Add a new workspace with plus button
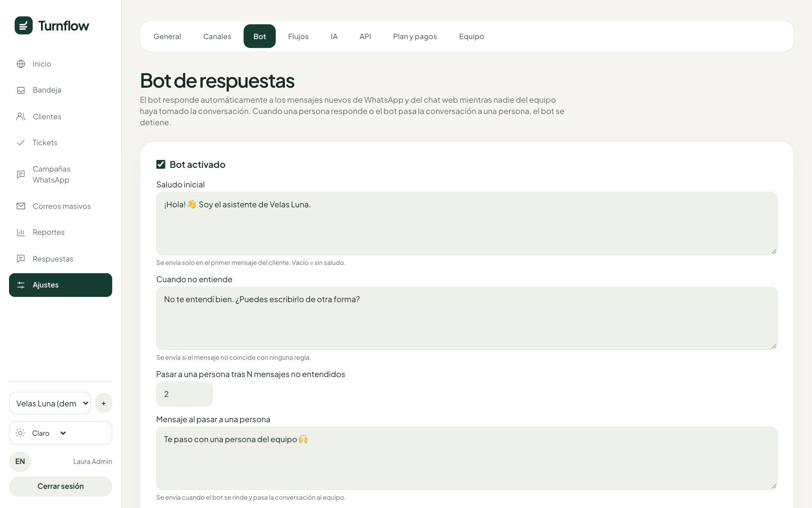This screenshot has width=812, height=508. (104, 403)
